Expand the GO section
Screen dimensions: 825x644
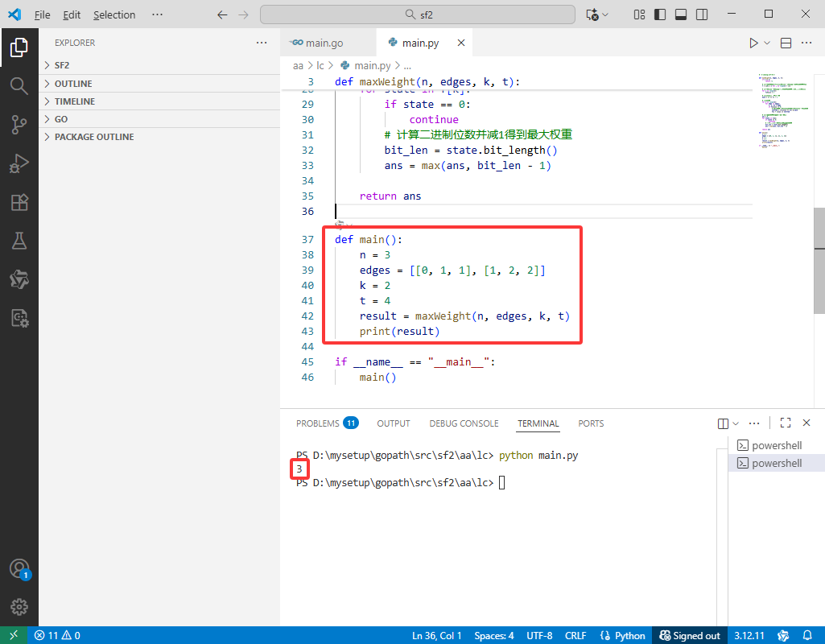pos(159,119)
